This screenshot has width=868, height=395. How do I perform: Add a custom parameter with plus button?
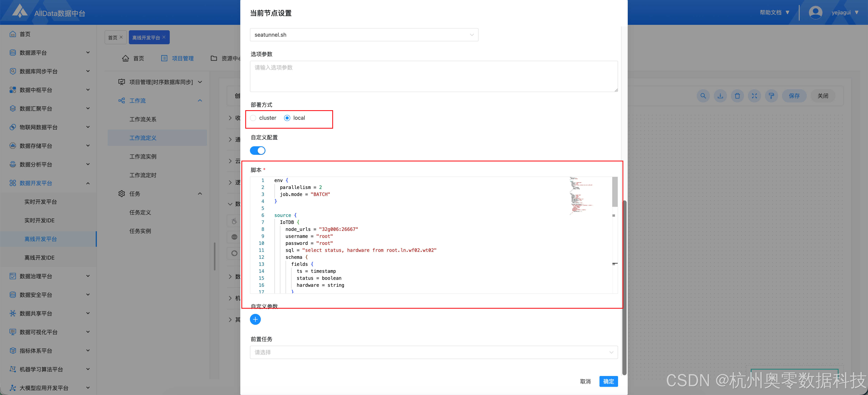(255, 319)
